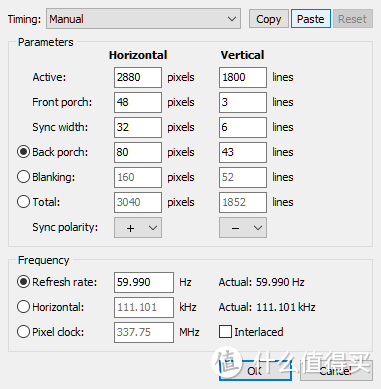
Task: Click the Actual: 111.101 kHz text
Action: coord(267,307)
